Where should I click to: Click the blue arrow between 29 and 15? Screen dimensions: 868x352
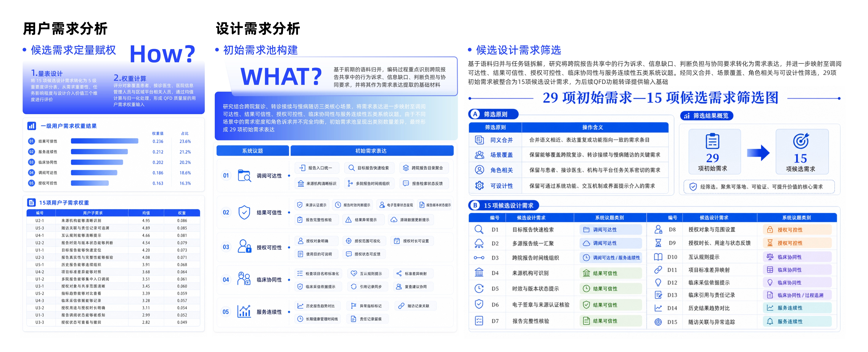(758, 153)
